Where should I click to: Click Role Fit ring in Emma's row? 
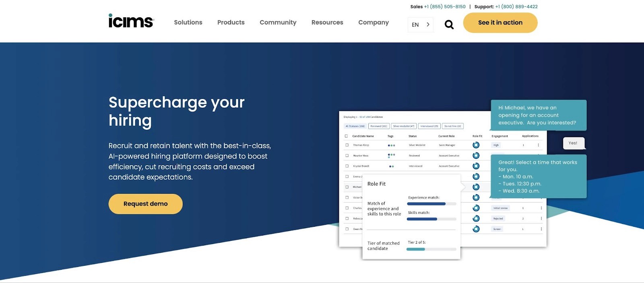tap(476, 176)
